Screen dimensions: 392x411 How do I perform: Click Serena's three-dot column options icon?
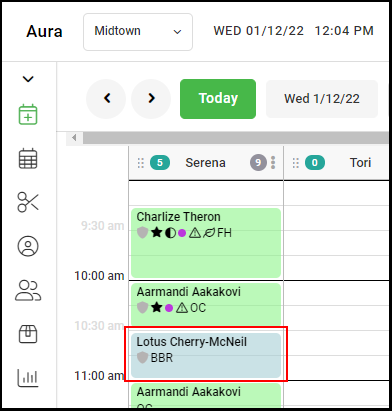(x=273, y=163)
